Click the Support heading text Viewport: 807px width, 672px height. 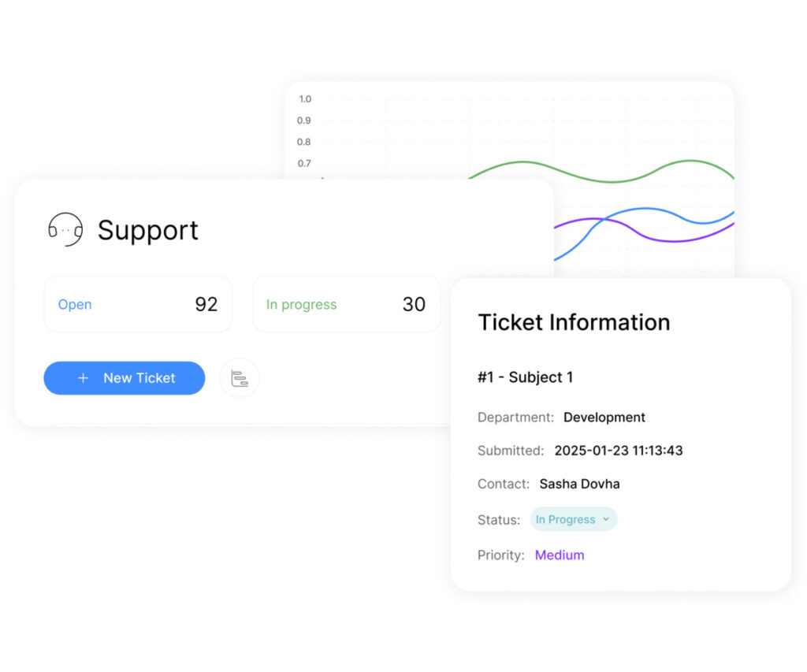pos(147,230)
